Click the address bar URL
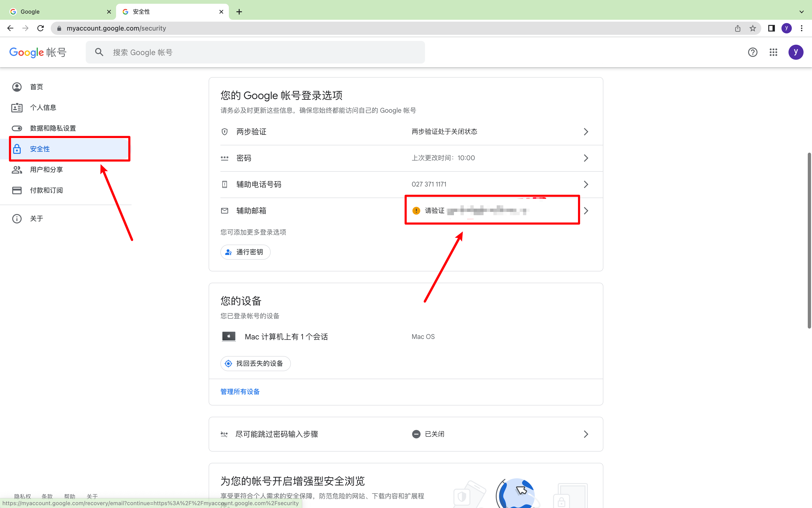This screenshot has width=812, height=508. pos(116,28)
